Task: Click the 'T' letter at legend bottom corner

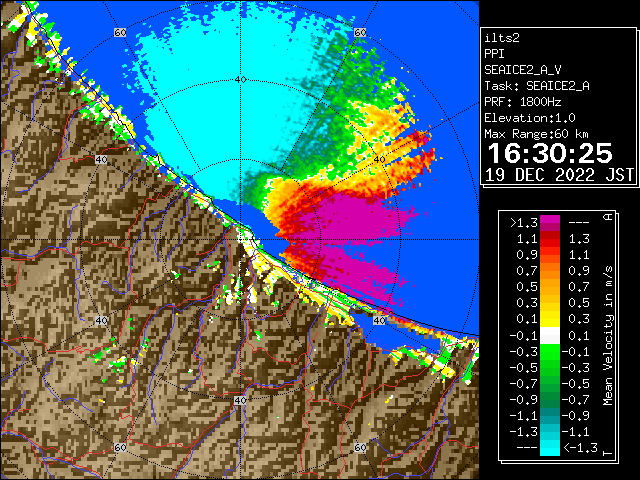Action: pyautogui.click(x=608, y=453)
